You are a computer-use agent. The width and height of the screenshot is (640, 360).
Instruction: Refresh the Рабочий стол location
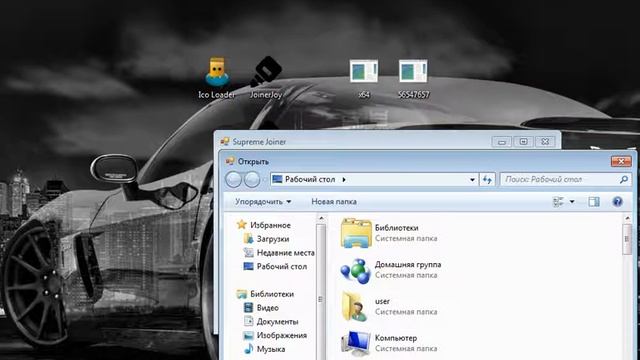pos(487,179)
